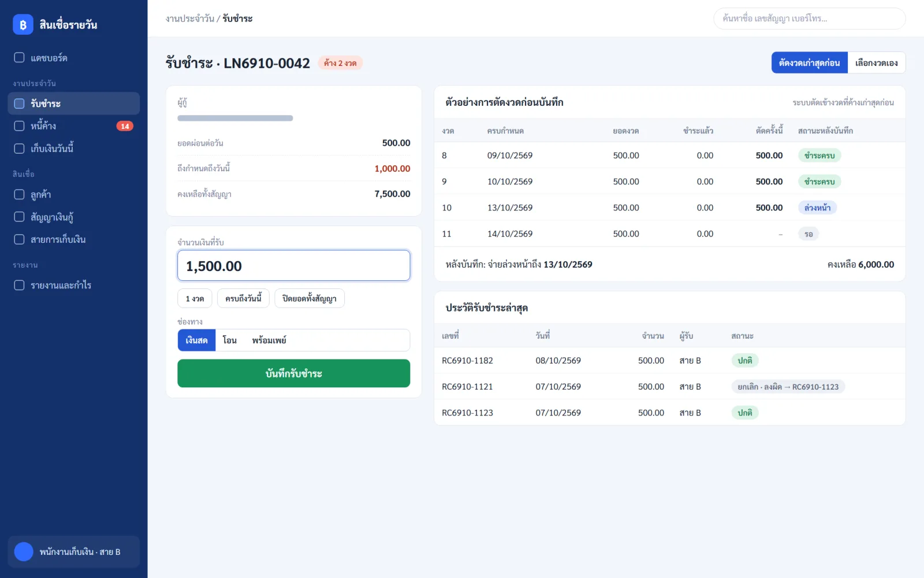This screenshot has height=578, width=924.
Task: Open สายการเก็บเงิน sidebar icon
Action: [x=19, y=239]
